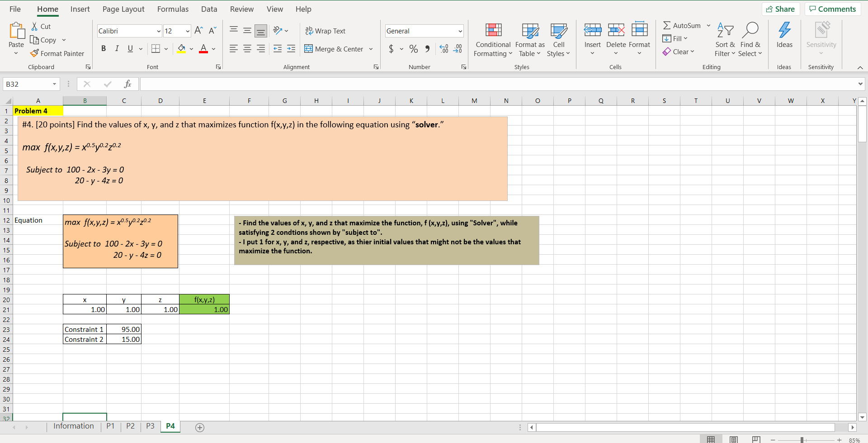Click the New Sheet plus button

200,427
